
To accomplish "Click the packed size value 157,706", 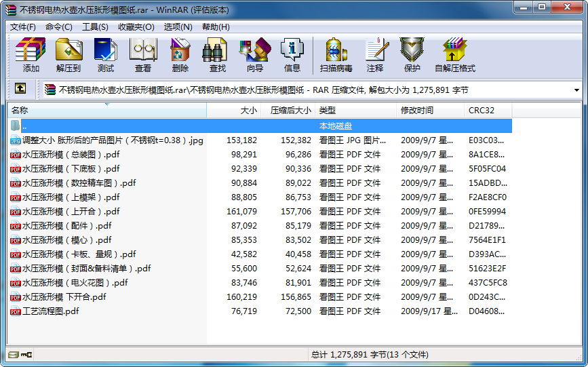I will [x=296, y=212].
